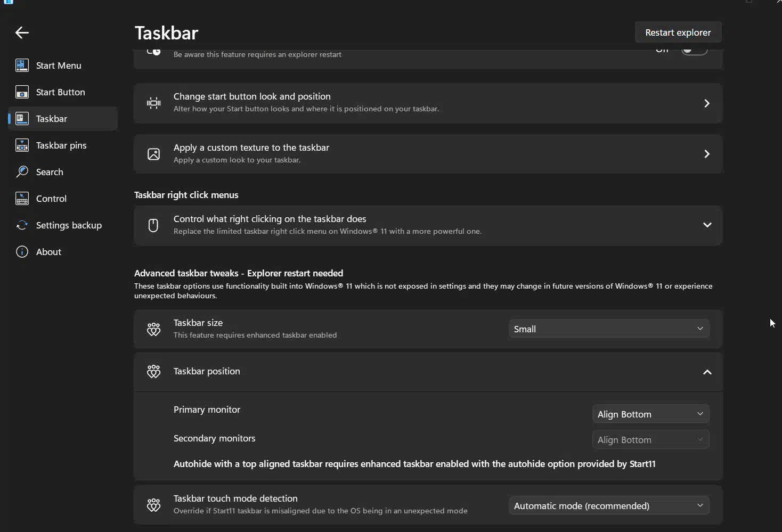Click the Restart explorer button

pos(678,32)
